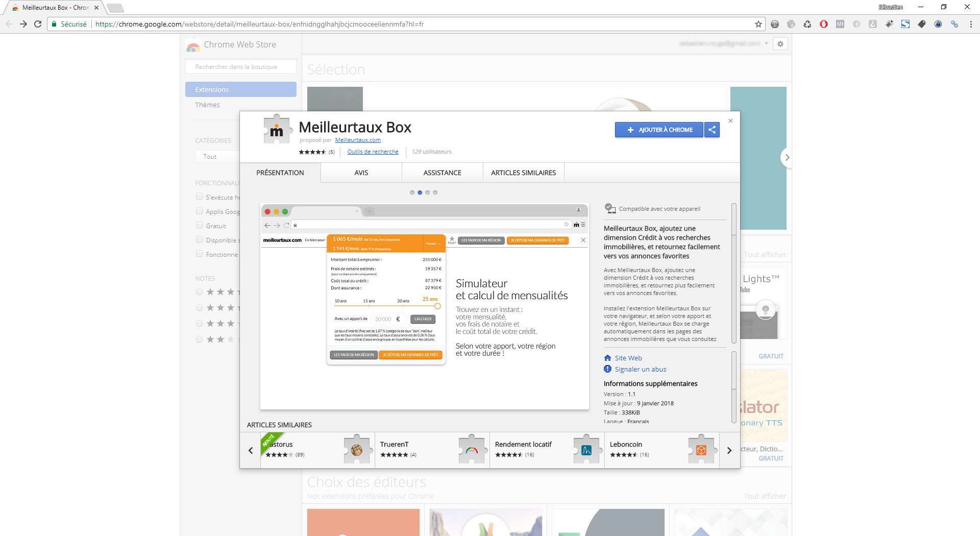The width and height of the screenshot is (980, 536).
Task: Click Rendement locatif extension icon
Action: coord(586,449)
